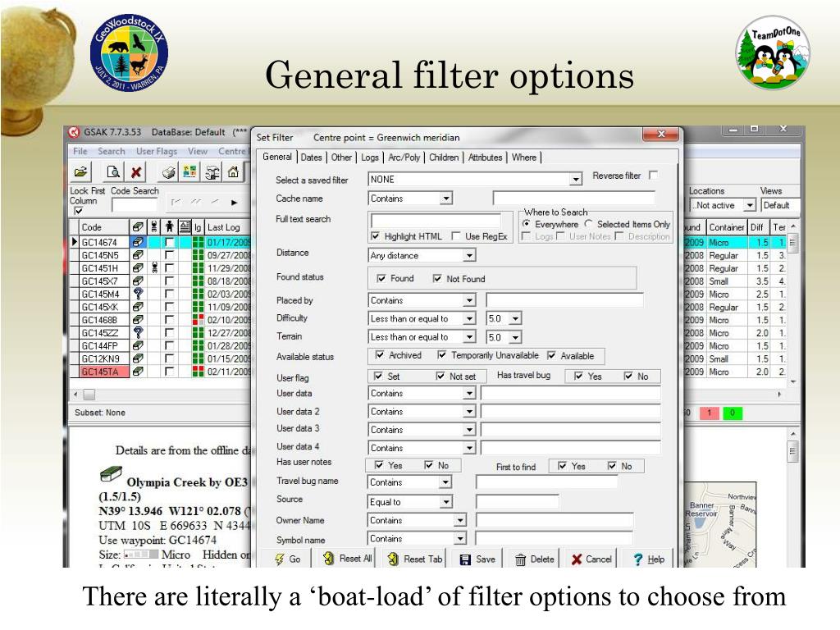
Task: Click the green count box in status bar
Action: pos(733,413)
